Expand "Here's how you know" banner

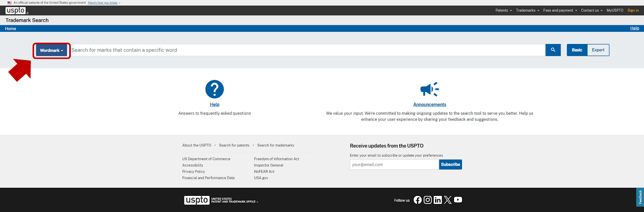pyautogui.click(x=104, y=3)
